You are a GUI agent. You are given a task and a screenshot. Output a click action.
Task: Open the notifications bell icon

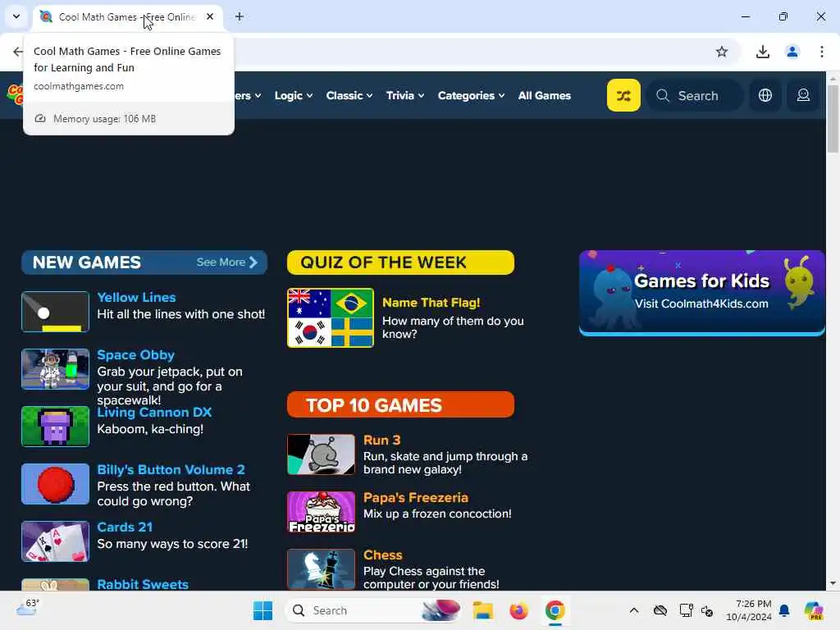click(x=784, y=610)
